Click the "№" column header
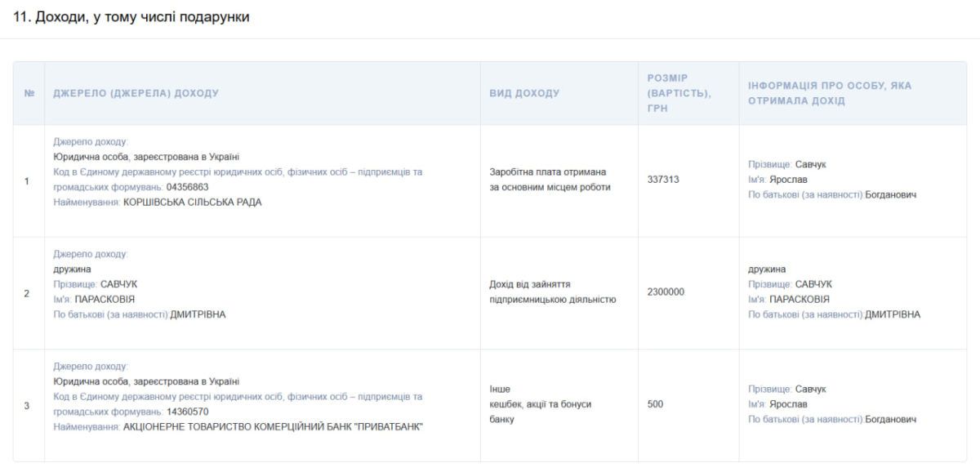Screen dimensions: 980x472 pyautogui.click(x=29, y=94)
